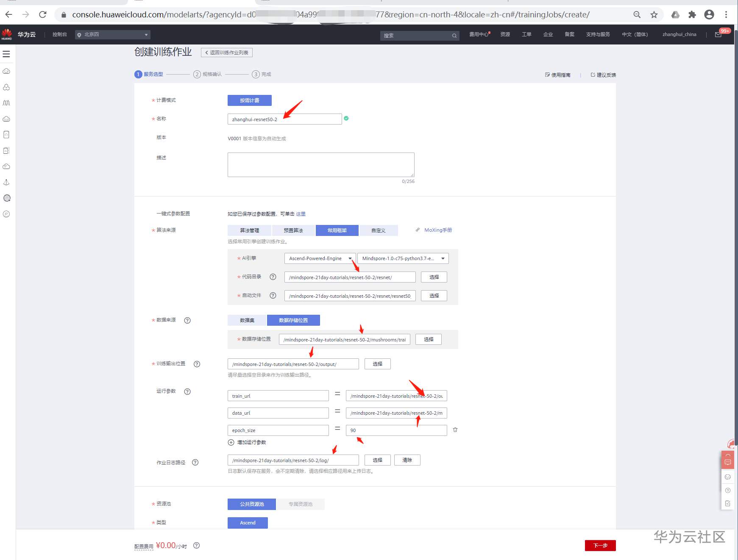The height and width of the screenshot is (560, 738).
Task: Switch to the 数据存储位置 data source tab
Action: point(293,320)
